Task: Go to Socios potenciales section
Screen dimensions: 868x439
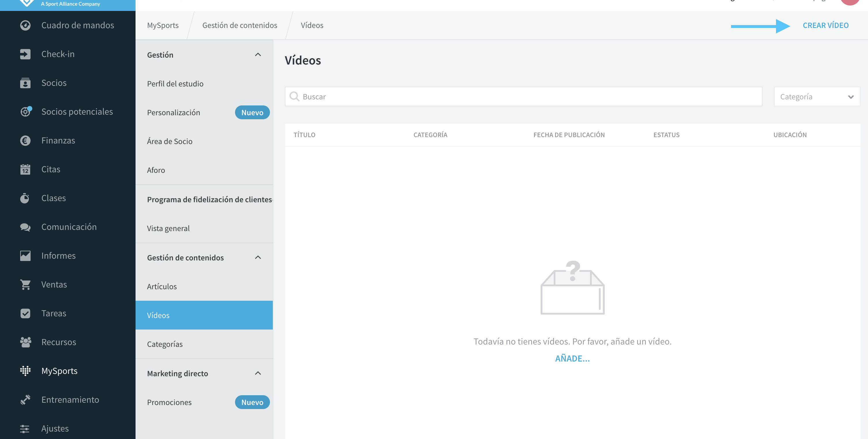Action: pyautogui.click(x=68, y=112)
